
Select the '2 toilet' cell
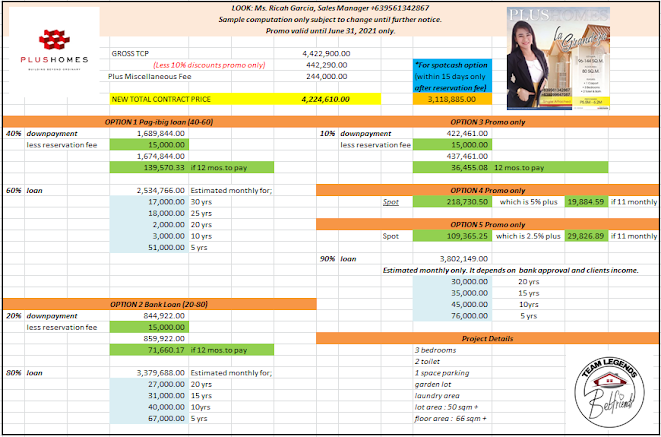pos(427,361)
